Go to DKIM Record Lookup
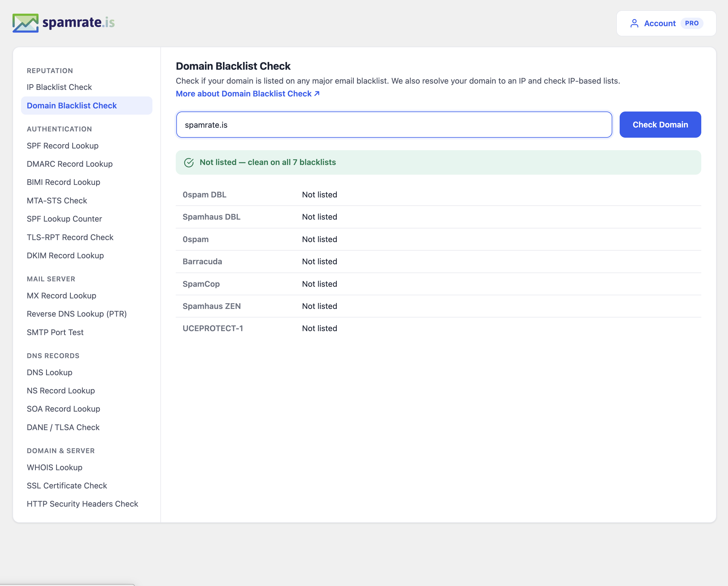Viewport: 728px width, 586px height. tap(65, 255)
